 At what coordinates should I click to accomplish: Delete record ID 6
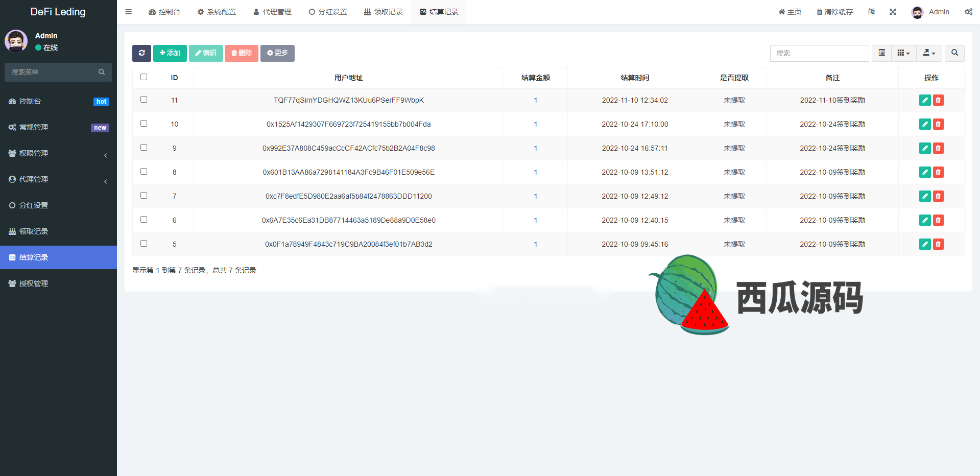(x=938, y=220)
